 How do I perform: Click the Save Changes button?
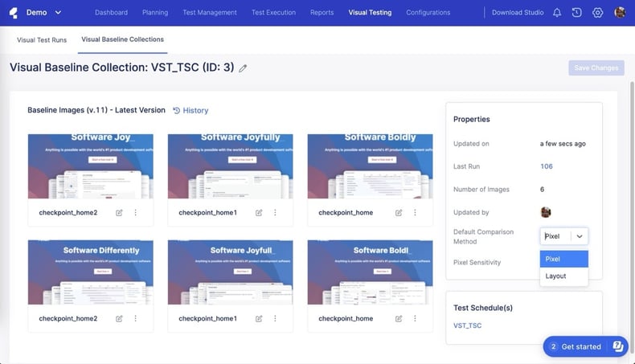pyautogui.click(x=596, y=68)
